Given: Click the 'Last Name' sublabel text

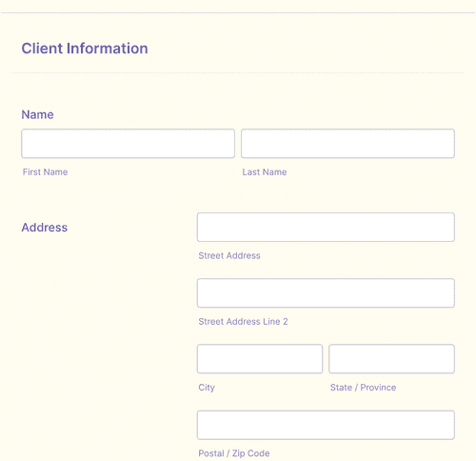Looking at the screenshot, I should (x=265, y=172).
